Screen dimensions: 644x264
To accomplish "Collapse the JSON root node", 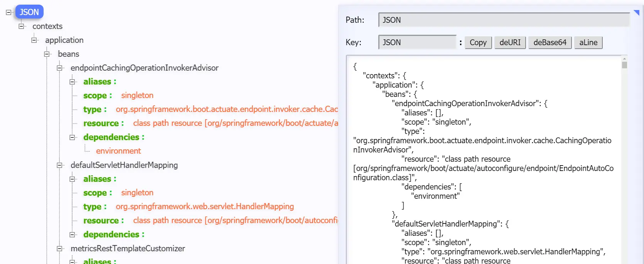I will click(x=8, y=12).
